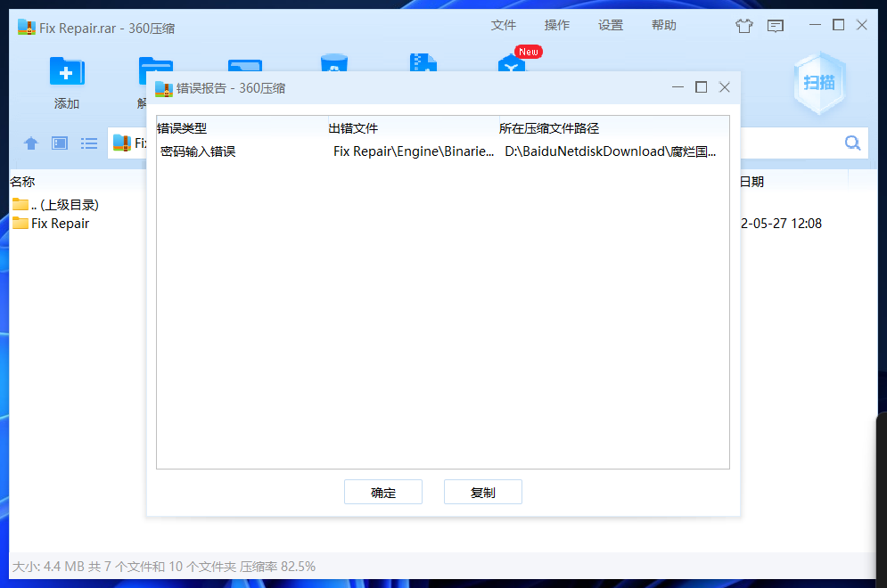Click the up-arrow parent directory icon
Image resolution: width=887 pixels, height=588 pixels.
31,143
